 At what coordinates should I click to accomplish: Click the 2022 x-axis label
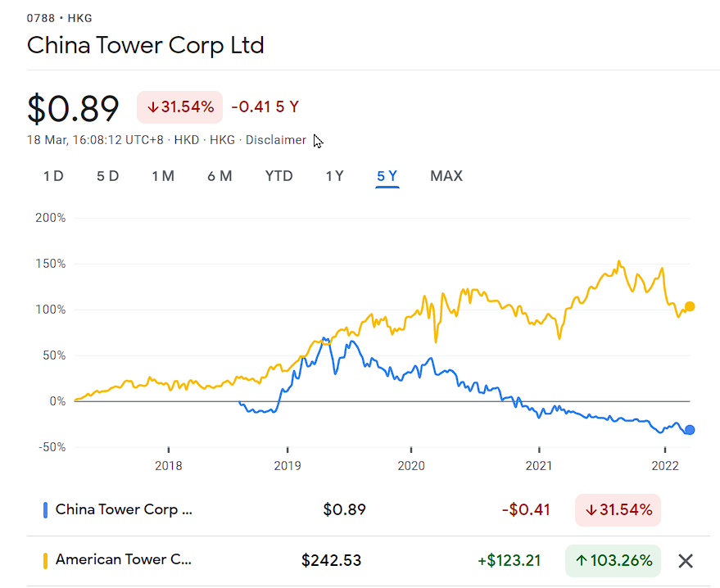pos(665,466)
